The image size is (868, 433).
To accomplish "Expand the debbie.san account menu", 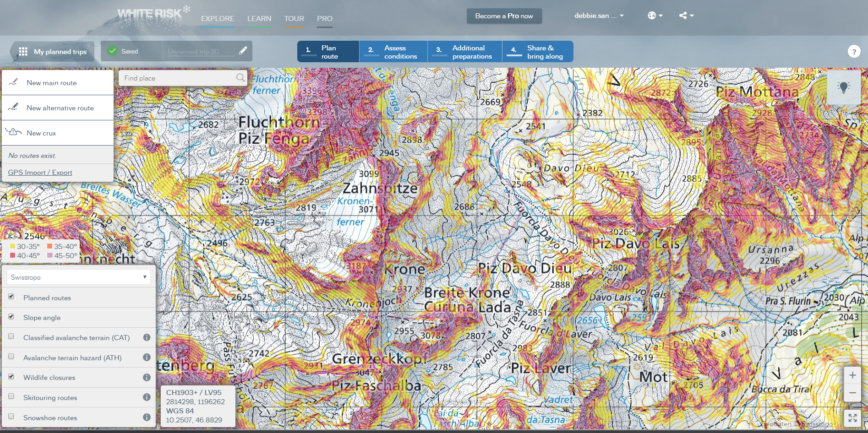I will (599, 16).
